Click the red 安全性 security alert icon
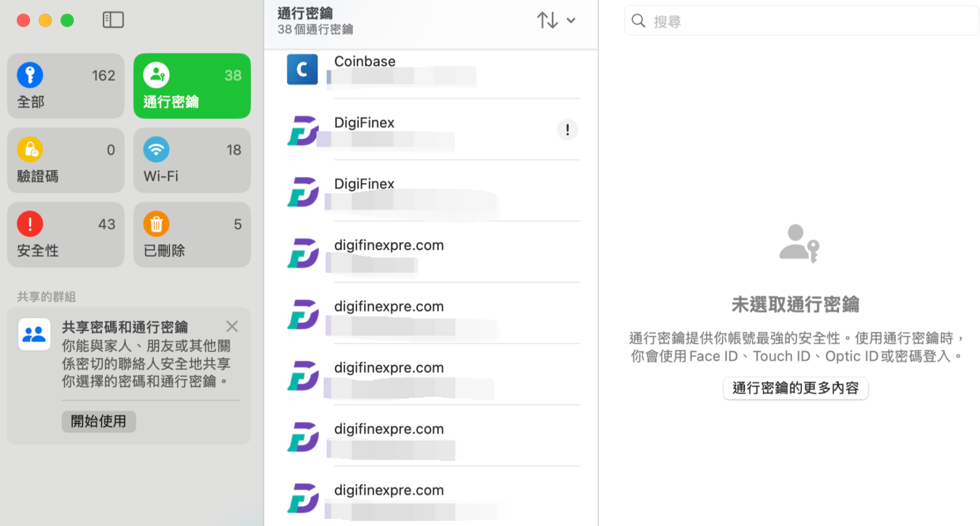 point(30,224)
